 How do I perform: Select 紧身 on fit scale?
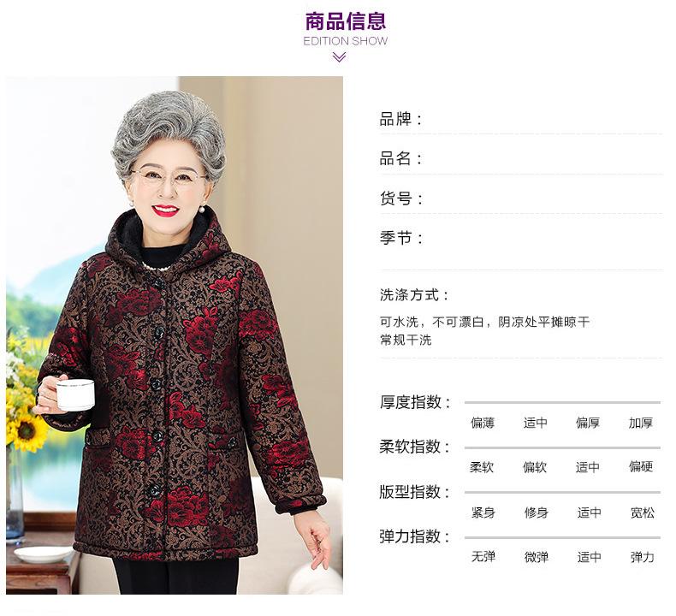tap(483, 512)
